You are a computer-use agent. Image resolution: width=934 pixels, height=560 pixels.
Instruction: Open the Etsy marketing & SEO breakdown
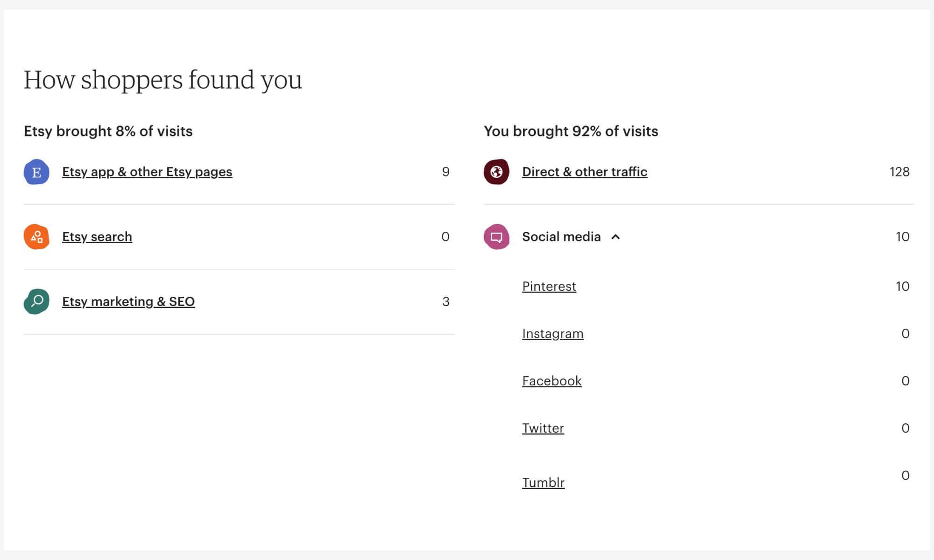point(128,301)
